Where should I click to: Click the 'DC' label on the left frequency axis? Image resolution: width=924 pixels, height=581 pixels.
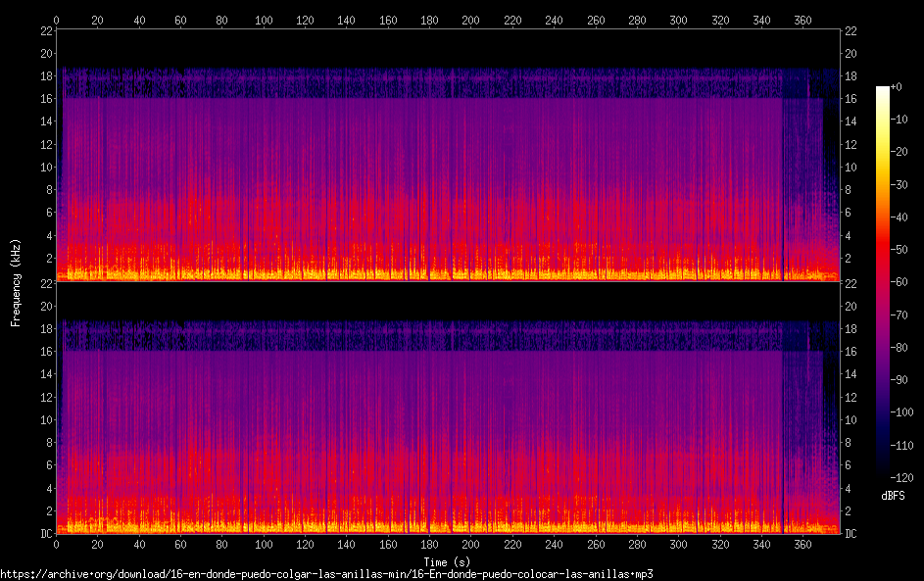pos(47,534)
